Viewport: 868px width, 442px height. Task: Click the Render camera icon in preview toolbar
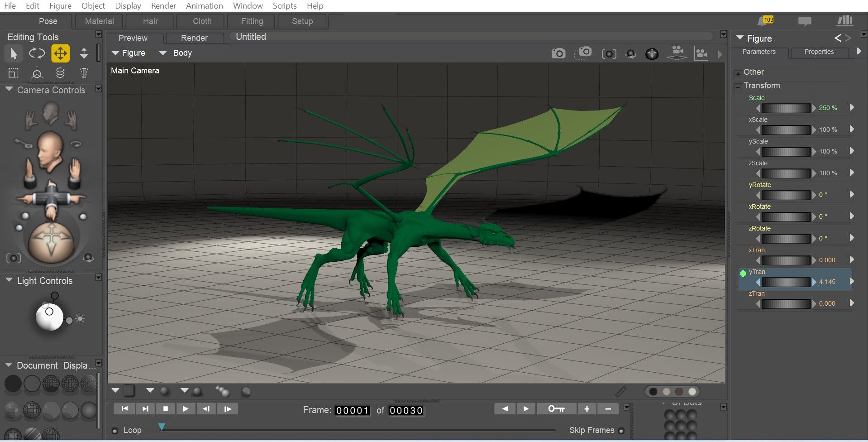pos(558,53)
